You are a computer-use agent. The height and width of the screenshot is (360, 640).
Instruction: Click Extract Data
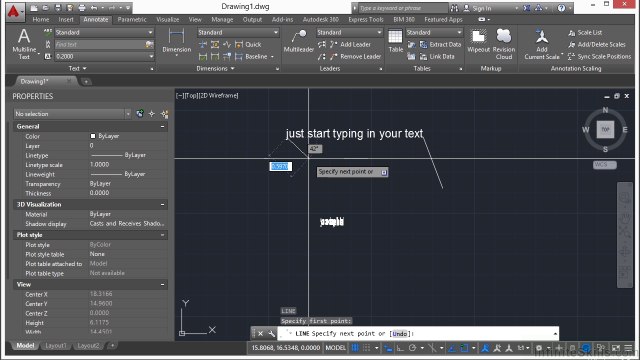point(440,44)
